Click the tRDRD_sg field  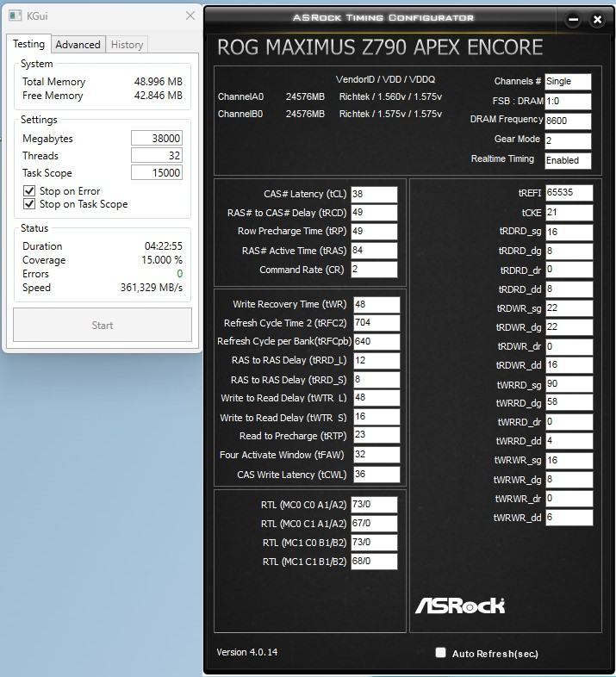[569, 232]
